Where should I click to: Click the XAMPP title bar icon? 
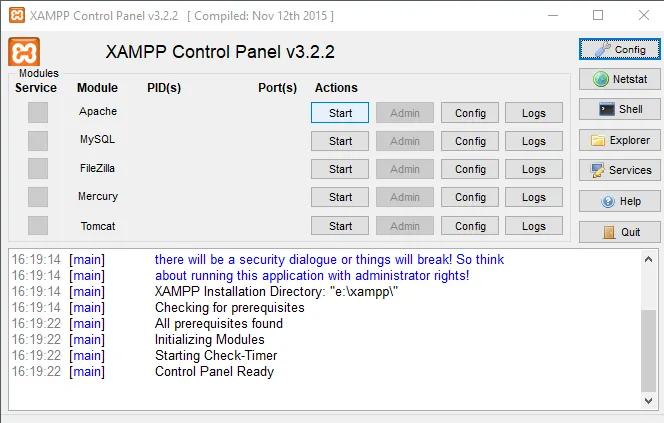tap(14, 16)
